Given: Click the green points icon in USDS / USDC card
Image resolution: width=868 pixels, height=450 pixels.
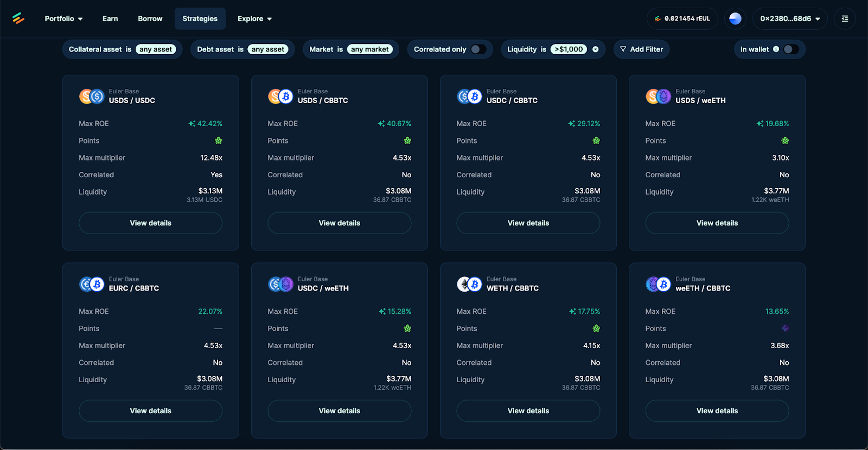Looking at the screenshot, I should (x=219, y=140).
